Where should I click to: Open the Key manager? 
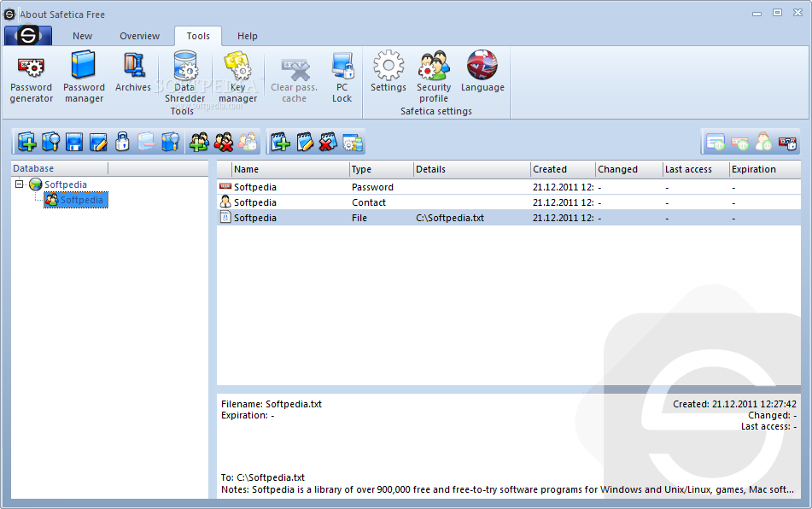[237, 77]
